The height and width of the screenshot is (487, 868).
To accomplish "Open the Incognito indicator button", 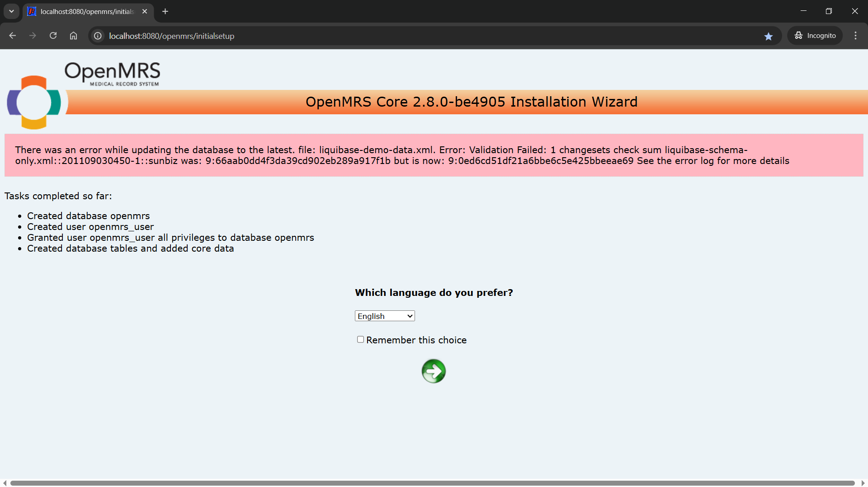I will tap(815, 36).
